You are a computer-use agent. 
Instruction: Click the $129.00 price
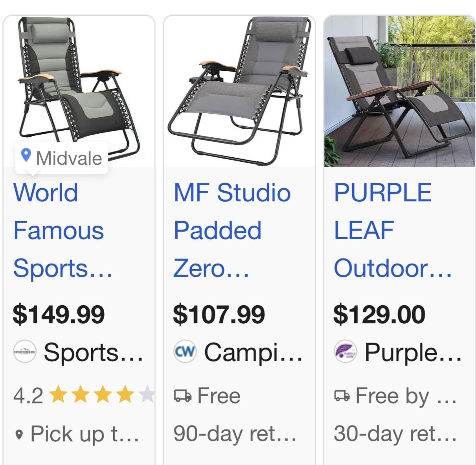pos(379,314)
